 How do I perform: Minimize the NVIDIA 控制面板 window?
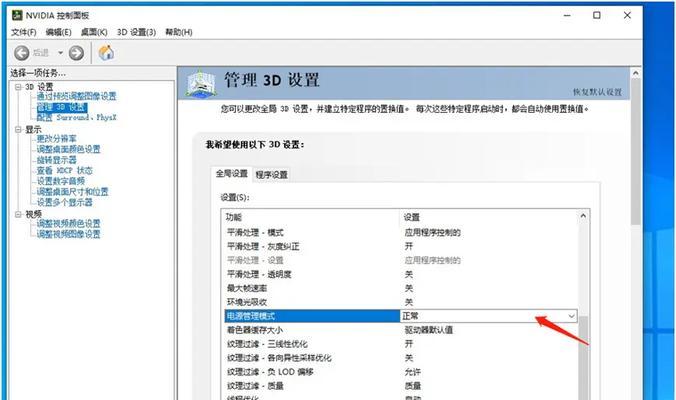click(x=567, y=15)
